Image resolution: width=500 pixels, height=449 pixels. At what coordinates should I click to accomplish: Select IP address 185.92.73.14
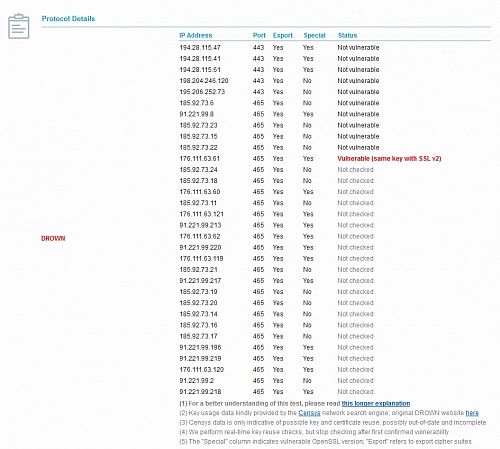tap(198, 314)
